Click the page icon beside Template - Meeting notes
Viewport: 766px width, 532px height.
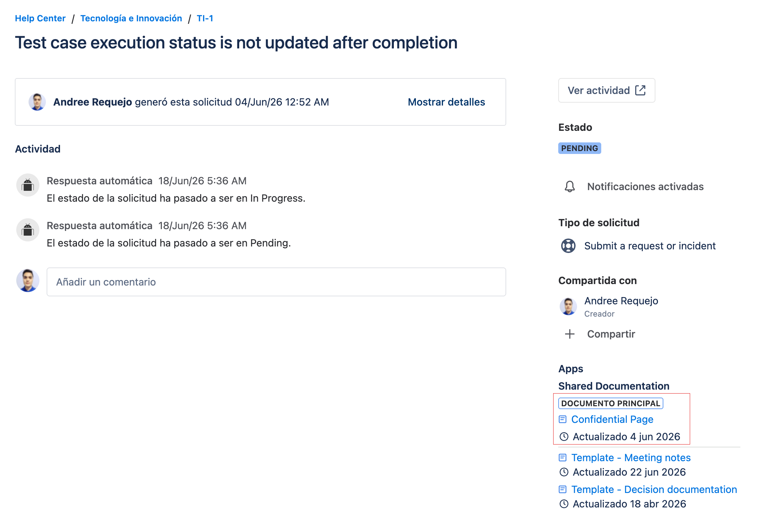[x=563, y=458]
